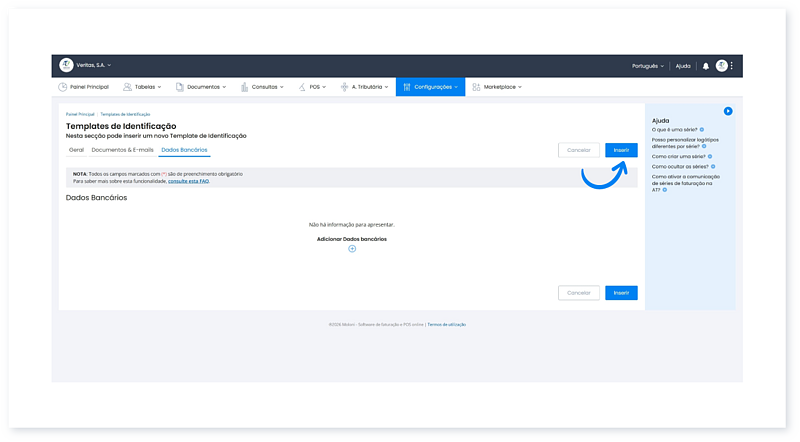Screen dimensions: 800x442
Task: Expand the Documentos menu
Action: point(201,87)
